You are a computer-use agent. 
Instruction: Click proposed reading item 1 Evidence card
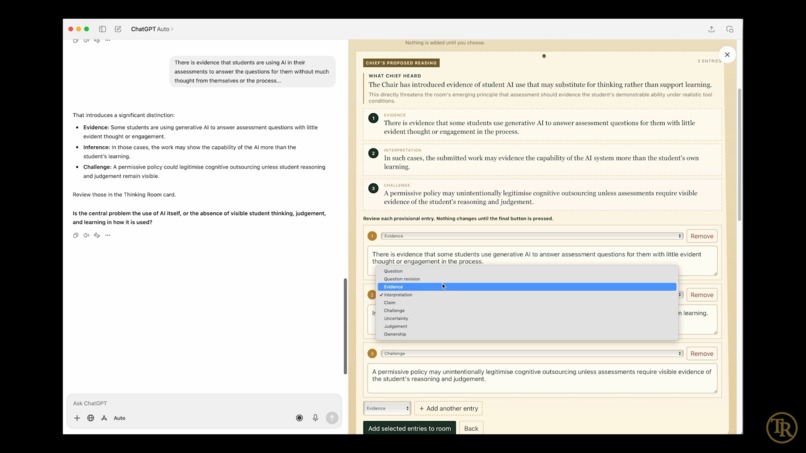tap(542, 124)
